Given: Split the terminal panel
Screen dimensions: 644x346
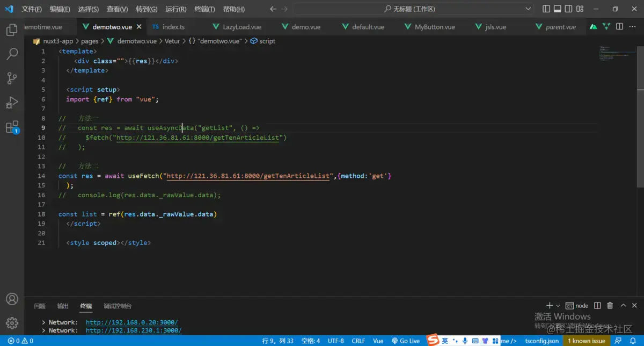Looking at the screenshot, I should pos(597,306).
